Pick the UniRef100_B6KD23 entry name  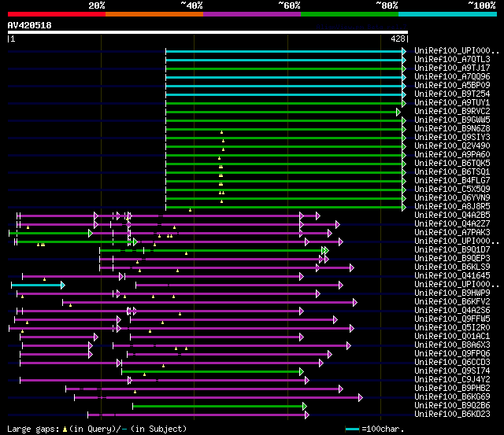coord(452,415)
